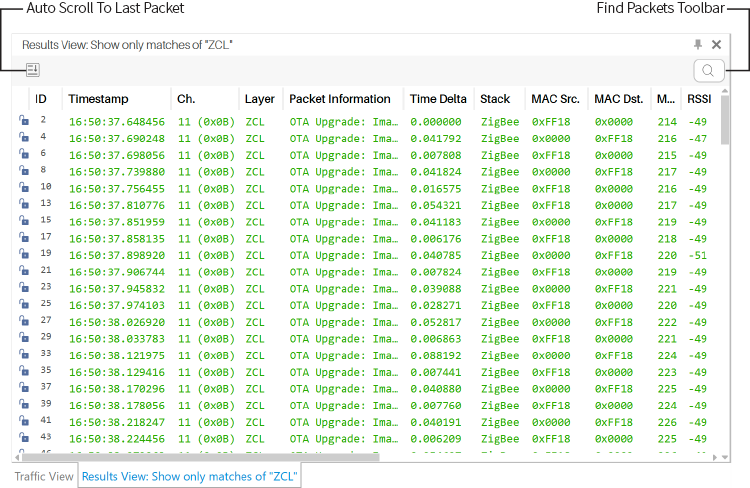This screenshot has width=750, height=488.
Task: Click RSSI value -51
Action: coord(697,255)
